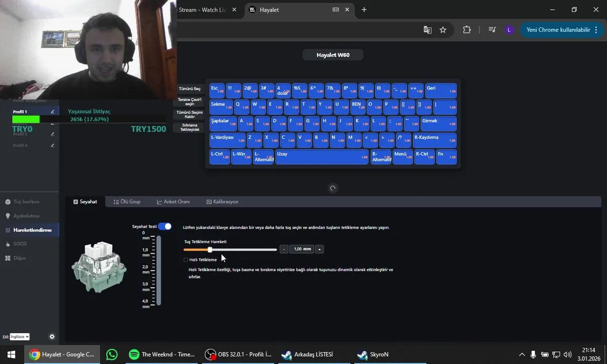Image resolution: width=607 pixels, height=364 pixels.
Task: Switch to Spotify The Weeknd taskbar item
Action: (161, 354)
